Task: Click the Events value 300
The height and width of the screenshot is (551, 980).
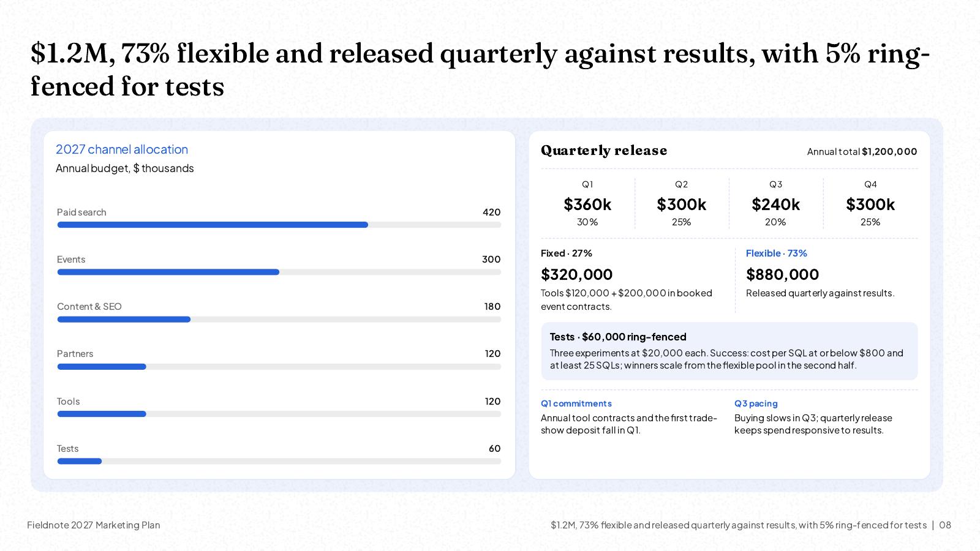Action: tap(491, 259)
